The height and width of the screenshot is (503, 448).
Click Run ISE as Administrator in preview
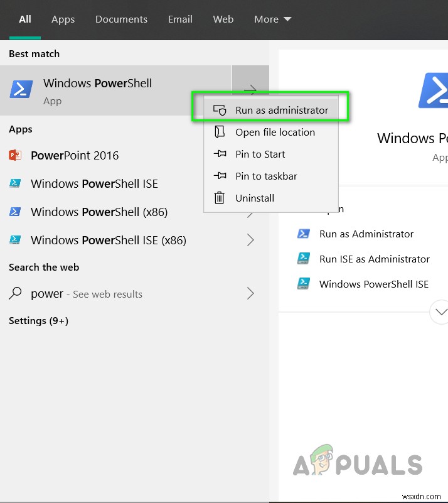(375, 259)
